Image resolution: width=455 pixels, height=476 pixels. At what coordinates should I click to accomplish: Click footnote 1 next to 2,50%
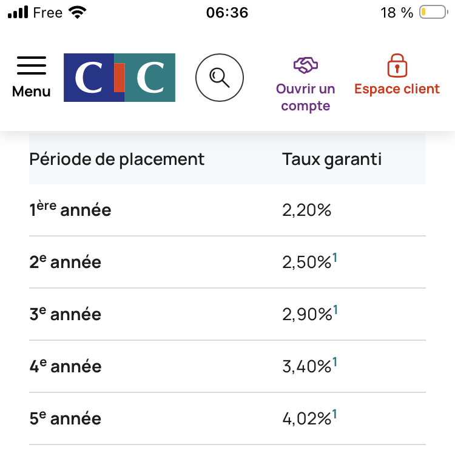335,258
